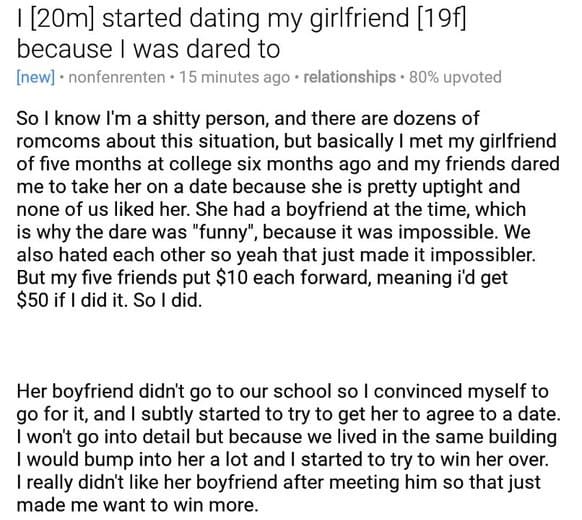Click the blank gap between the paragraphs
582x520 pixels.
[x=290, y=346]
